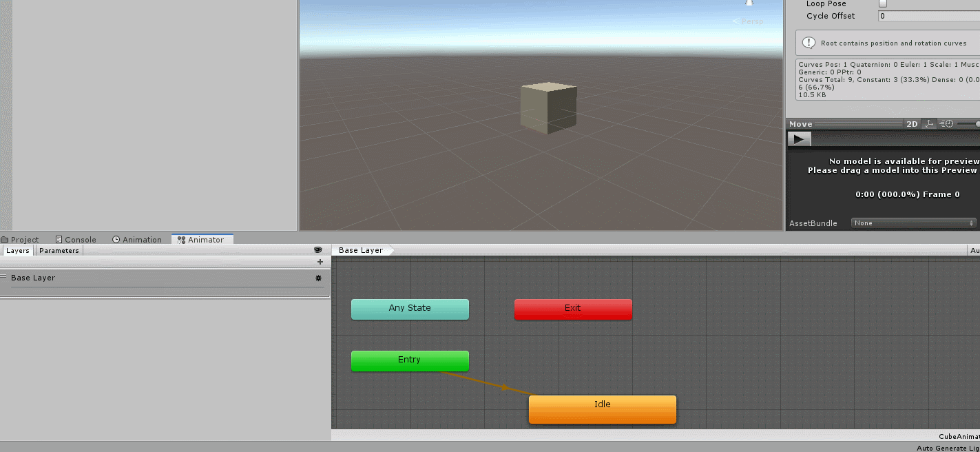Toggle the Animator panel eye icon
This screenshot has height=452, width=980.
pos(317,250)
